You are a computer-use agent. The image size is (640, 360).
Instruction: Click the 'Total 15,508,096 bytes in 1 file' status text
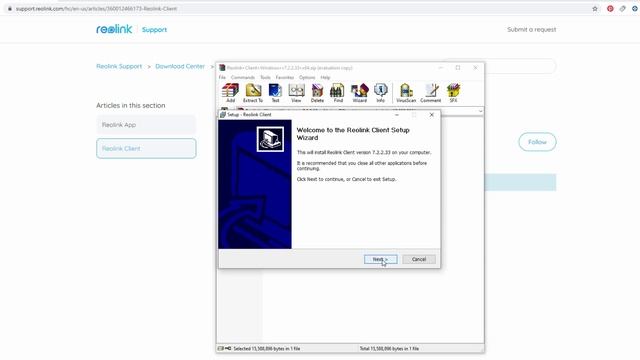(x=389, y=349)
